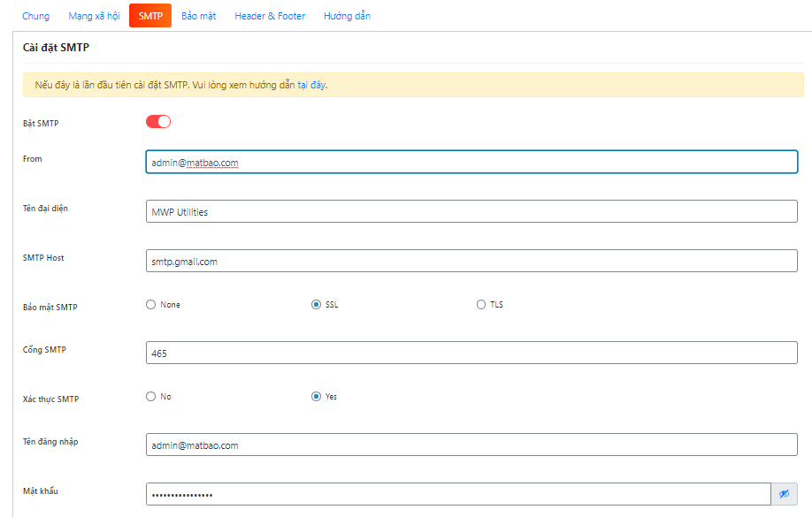The height and width of the screenshot is (517, 812).
Task: Open the Chung tab
Action: tap(35, 16)
